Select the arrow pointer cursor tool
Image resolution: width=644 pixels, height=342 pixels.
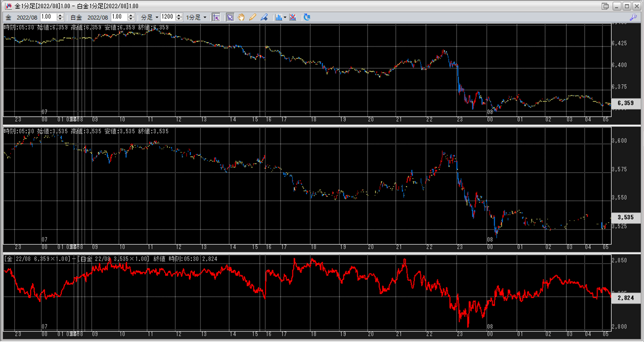[230, 17]
